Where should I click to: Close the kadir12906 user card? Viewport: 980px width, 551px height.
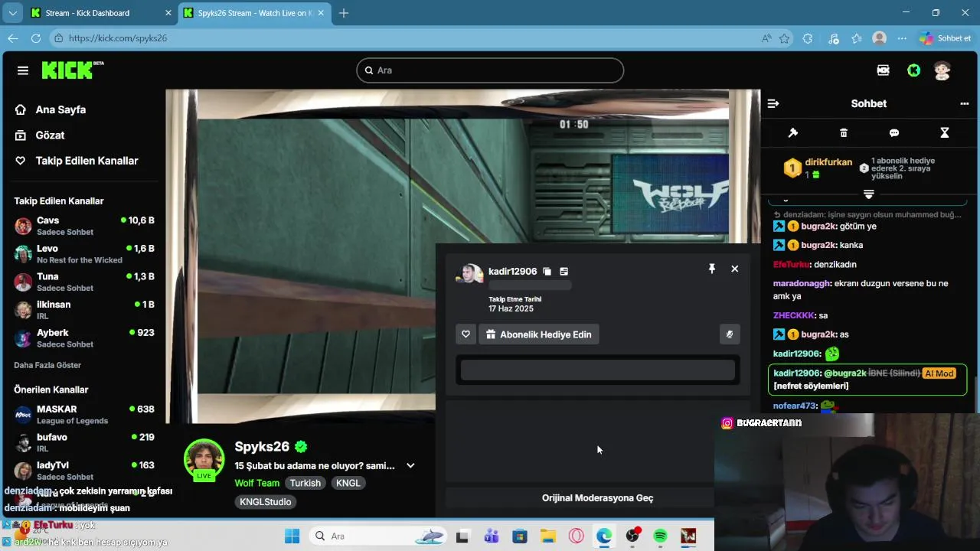click(x=735, y=269)
